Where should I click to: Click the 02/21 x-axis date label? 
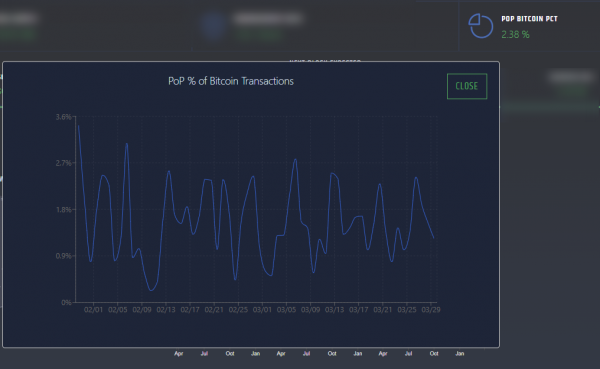tap(214, 310)
